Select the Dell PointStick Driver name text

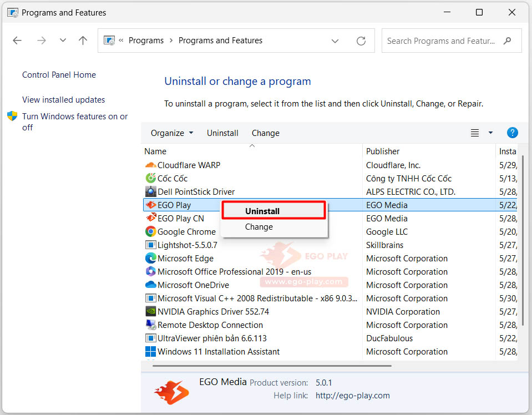[x=196, y=192]
